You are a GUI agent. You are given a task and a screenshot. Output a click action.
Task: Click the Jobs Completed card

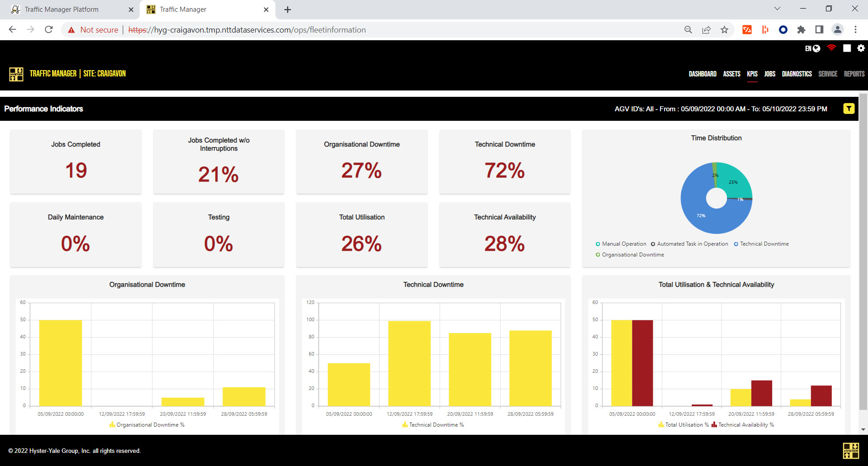click(75, 162)
